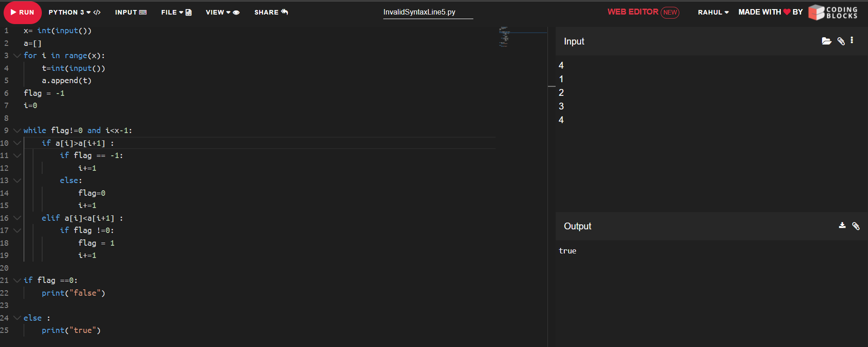Download output using the Output panel icon

click(842, 226)
